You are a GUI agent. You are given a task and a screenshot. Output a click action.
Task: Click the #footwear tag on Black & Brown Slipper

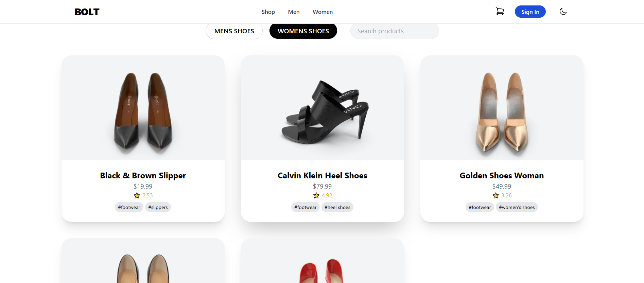[x=129, y=207]
